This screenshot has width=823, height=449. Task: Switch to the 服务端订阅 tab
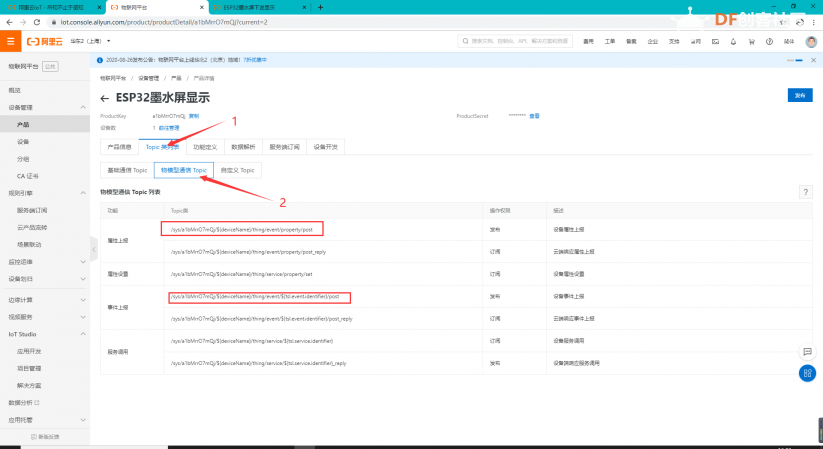284,147
